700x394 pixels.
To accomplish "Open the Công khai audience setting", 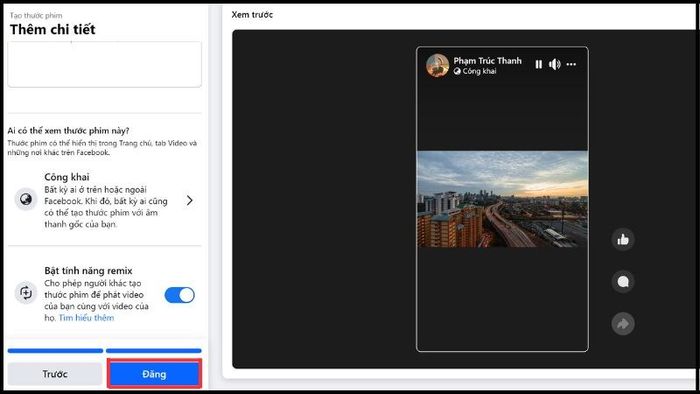I will (104, 200).
